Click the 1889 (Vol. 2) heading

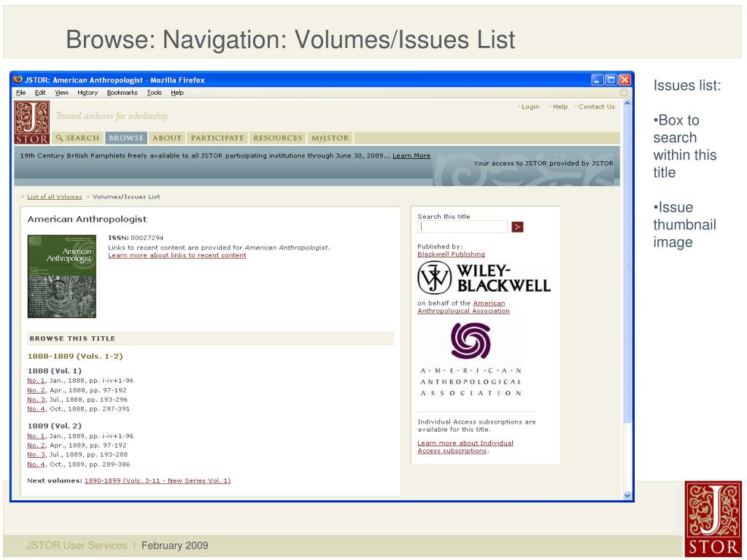[54, 426]
